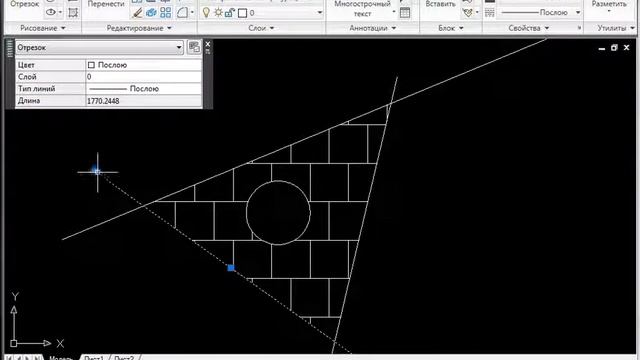Viewport: 640px width, 360px height.
Task: Select the Отрезок line tool button
Action: tap(24, 4)
